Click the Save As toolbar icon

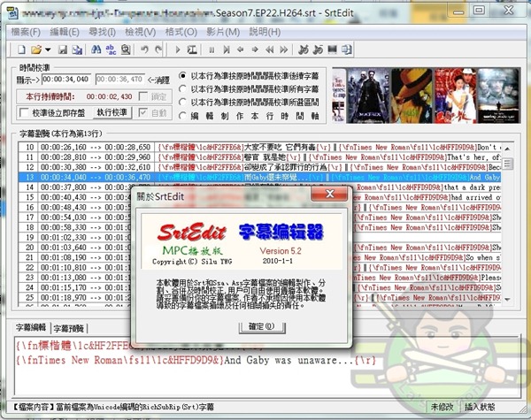(77, 50)
